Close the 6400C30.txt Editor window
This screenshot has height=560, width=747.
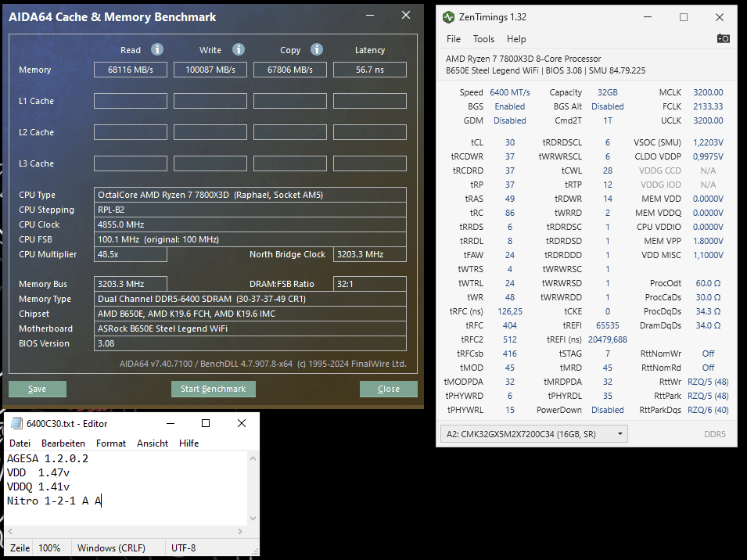[x=242, y=423]
